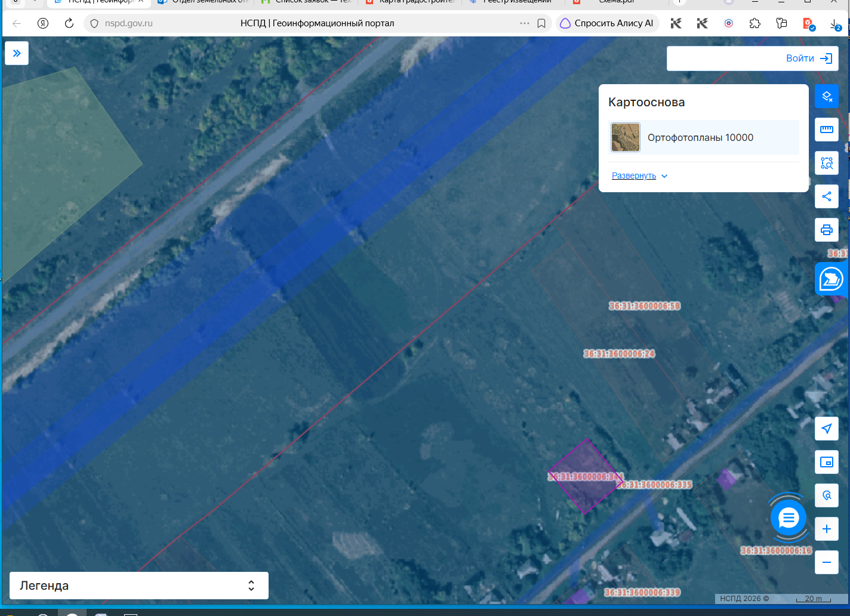This screenshot has width=850, height=616.
Task: Zoom out with the minus button
Action: click(x=827, y=562)
